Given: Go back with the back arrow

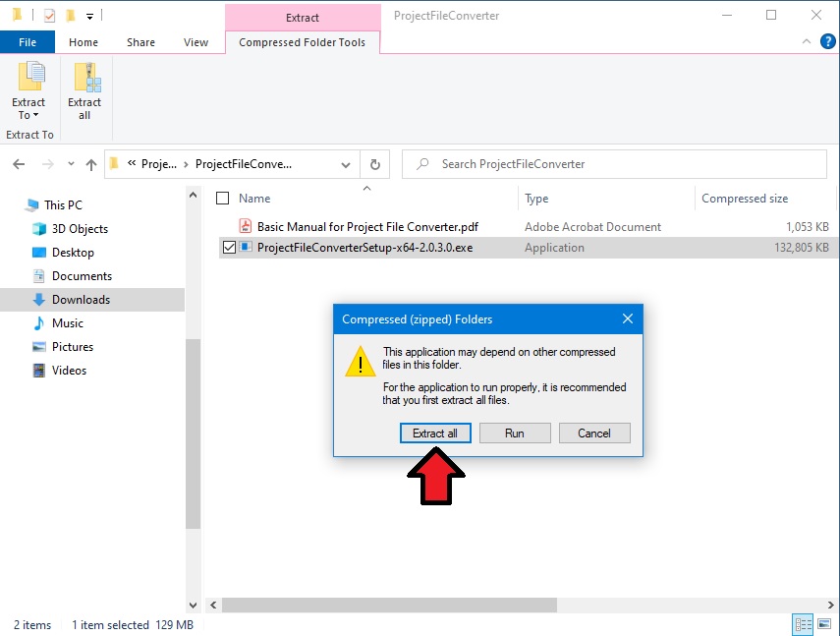Looking at the screenshot, I should pyautogui.click(x=19, y=164).
